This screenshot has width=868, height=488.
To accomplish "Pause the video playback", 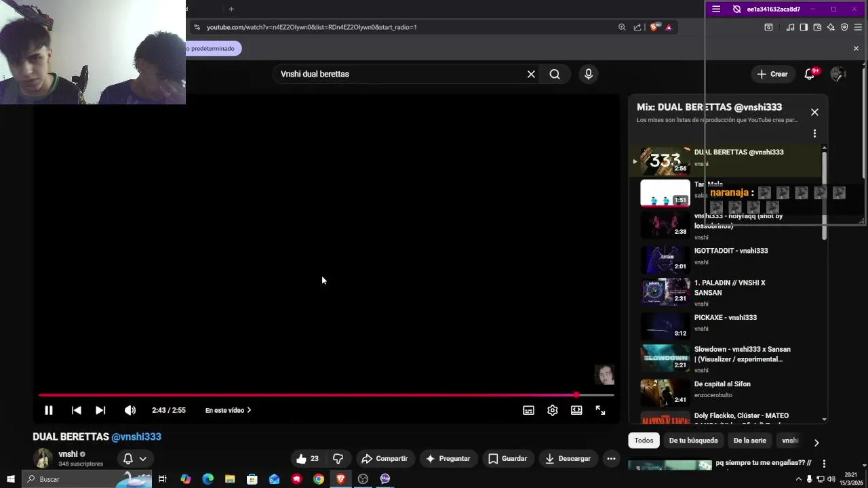I will (49, 410).
